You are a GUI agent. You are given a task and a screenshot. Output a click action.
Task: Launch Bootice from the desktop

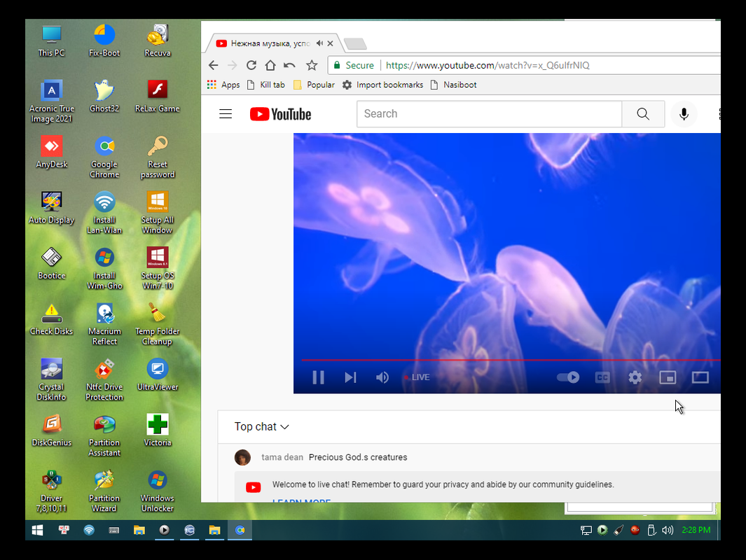[x=51, y=263]
